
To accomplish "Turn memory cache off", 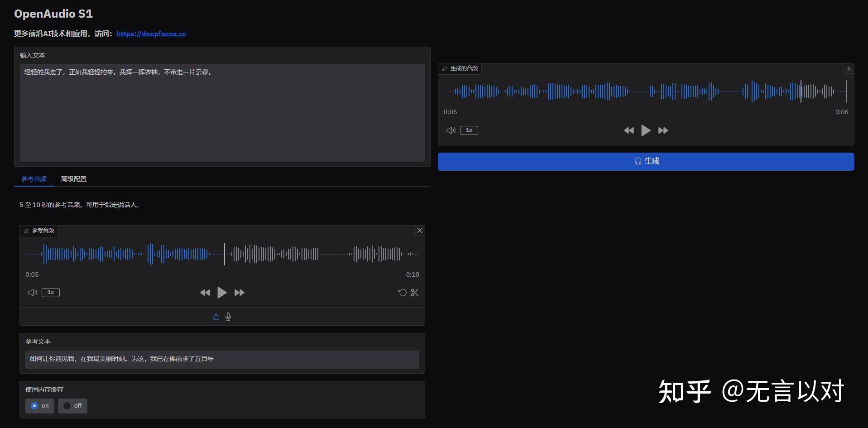I will (72, 406).
